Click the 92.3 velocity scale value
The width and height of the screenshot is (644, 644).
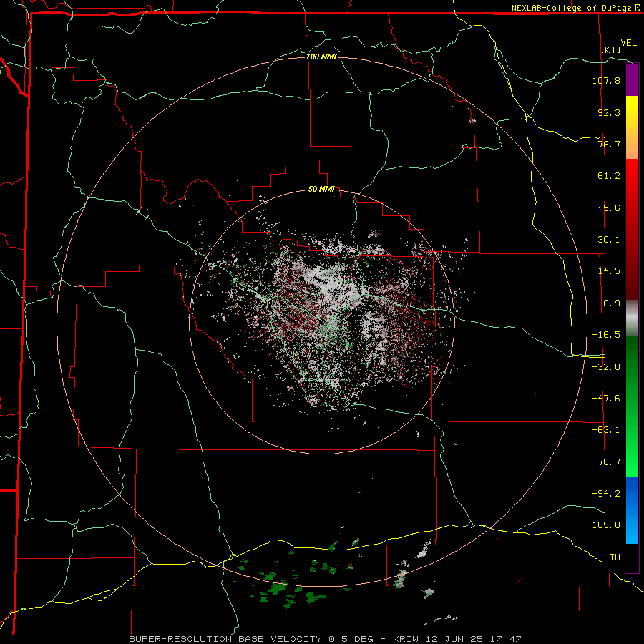(609, 112)
